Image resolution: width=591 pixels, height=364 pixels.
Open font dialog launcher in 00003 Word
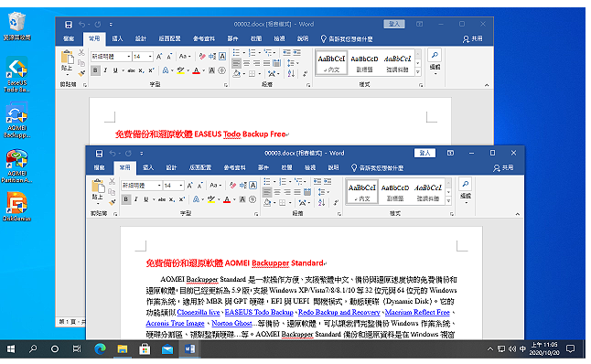(x=256, y=214)
